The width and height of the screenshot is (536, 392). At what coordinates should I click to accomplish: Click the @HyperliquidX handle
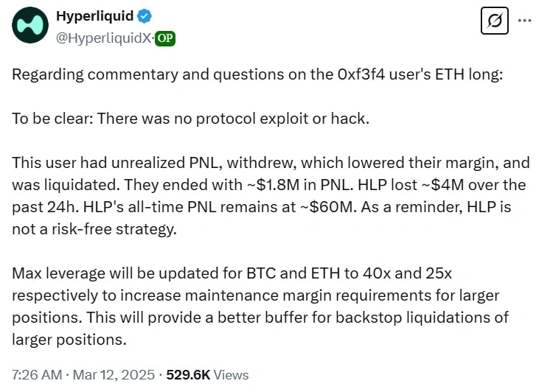point(104,38)
